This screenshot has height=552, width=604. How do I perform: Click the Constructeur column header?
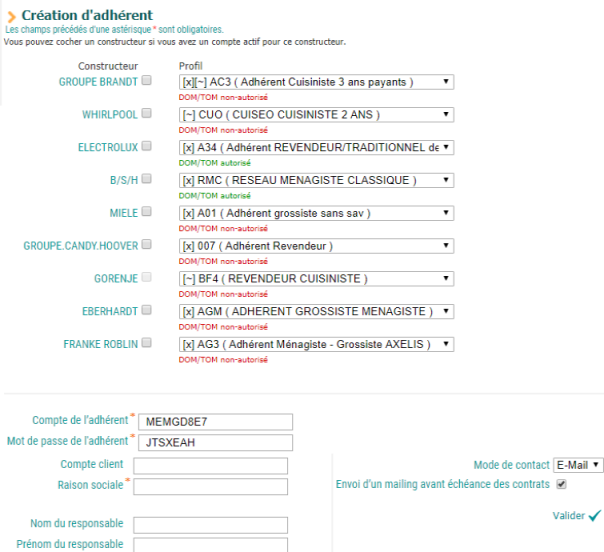pos(108,66)
